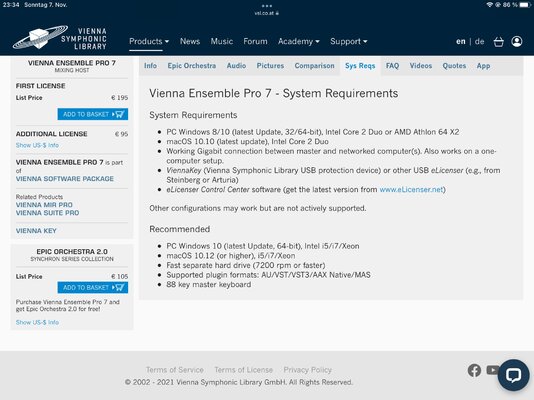Open the YouTube icon in footer

click(492, 370)
